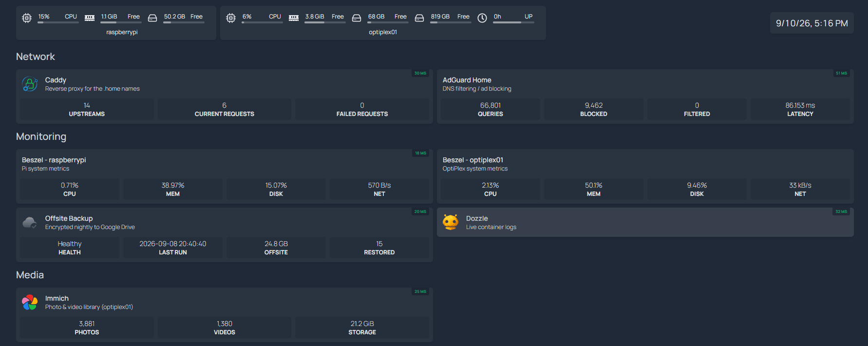Click the Caddy 6 Current Requests stat
This screenshot has width=868, height=346.
click(x=225, y=109)
